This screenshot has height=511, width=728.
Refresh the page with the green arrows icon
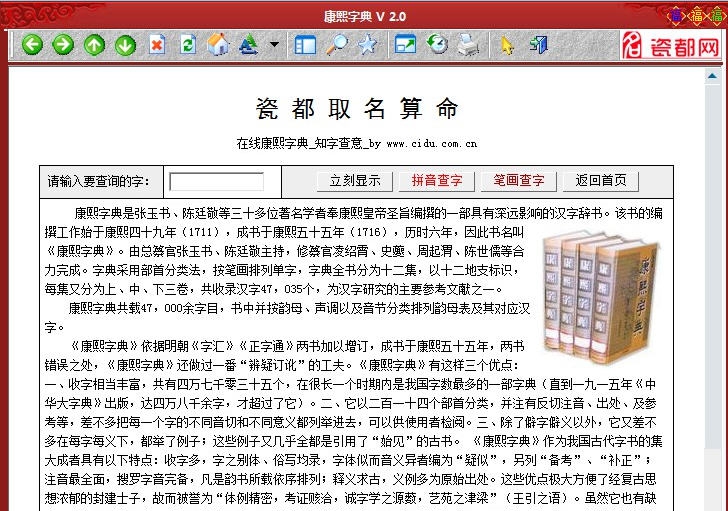coord(188,45)
